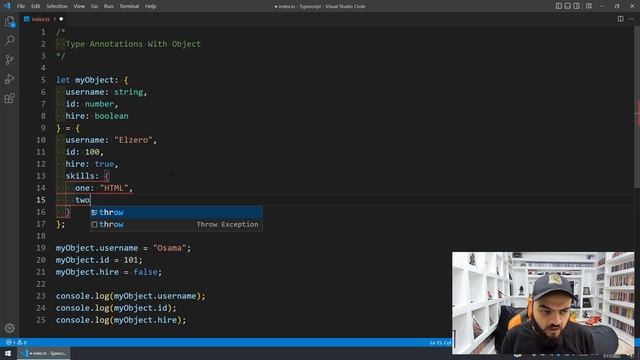This screenshot has width=640, height=360.
Task: Accept the highlighted throw keyword suggestion
Action: tap(176, 212)
